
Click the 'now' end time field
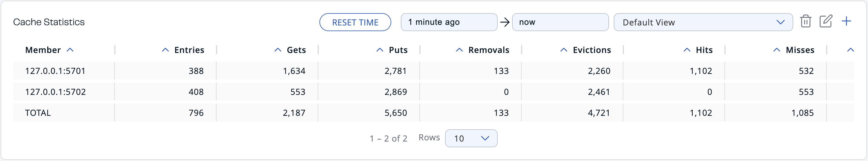point(560,22)
